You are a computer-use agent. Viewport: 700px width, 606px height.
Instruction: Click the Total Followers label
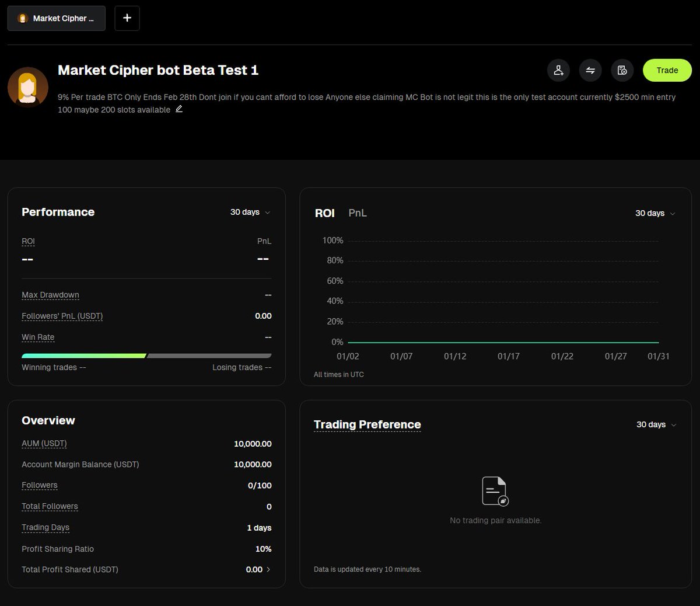coord(50,506)
